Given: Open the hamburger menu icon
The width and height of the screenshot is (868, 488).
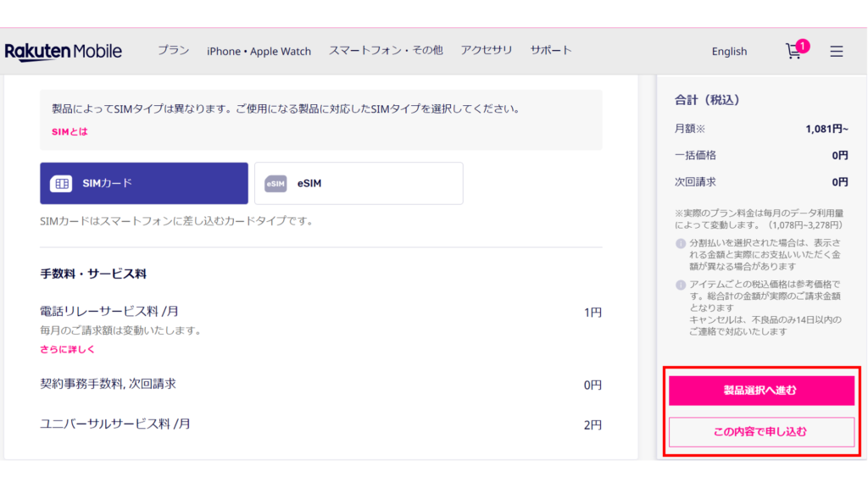Looking at the screenshot, I should 837,52.
